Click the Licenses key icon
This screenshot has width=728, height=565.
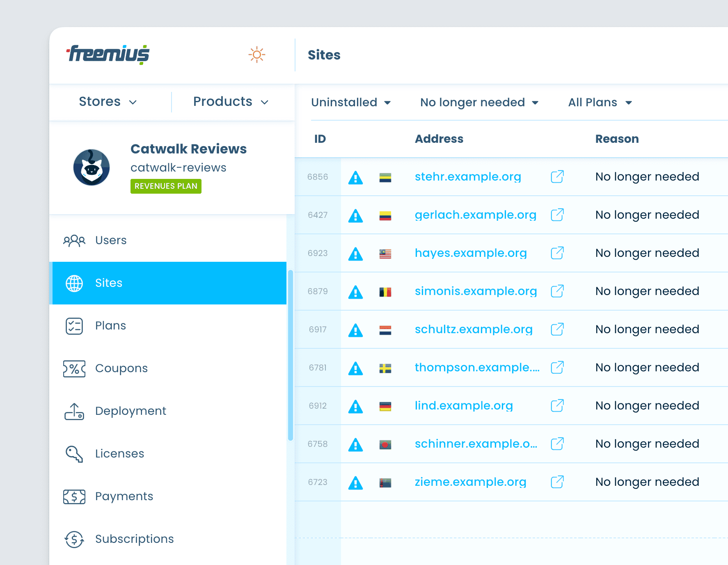click(x=74, y=454)
